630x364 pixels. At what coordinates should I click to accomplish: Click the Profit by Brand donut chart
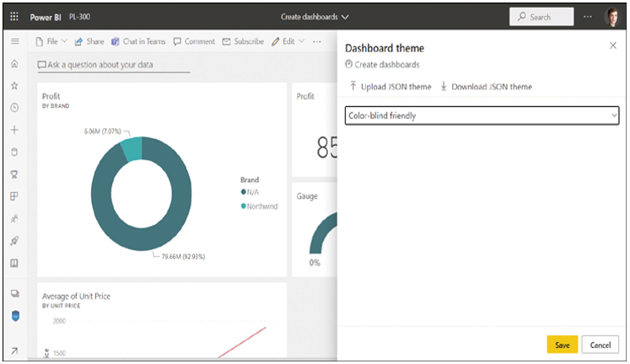[x=142, y=194]
